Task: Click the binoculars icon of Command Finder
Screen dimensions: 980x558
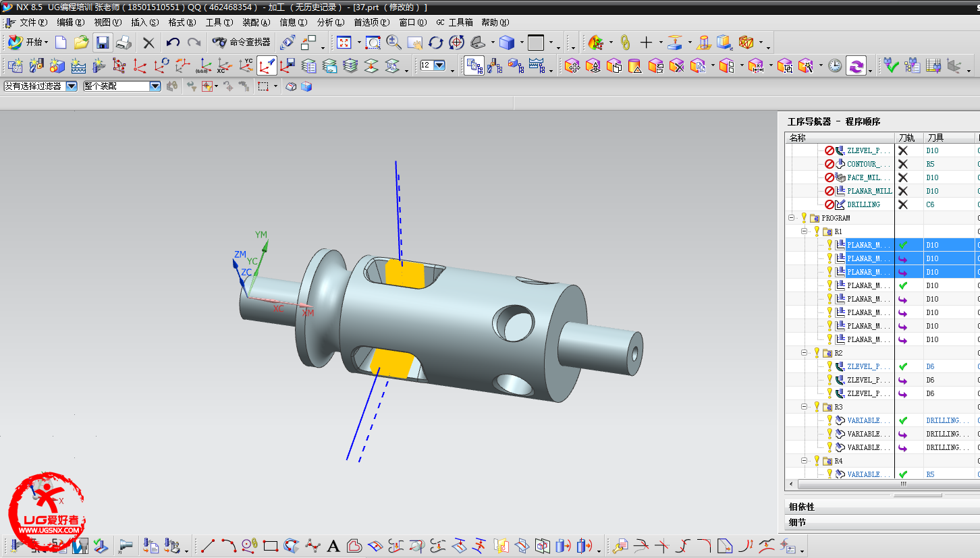Action: [x=219, y=43]
